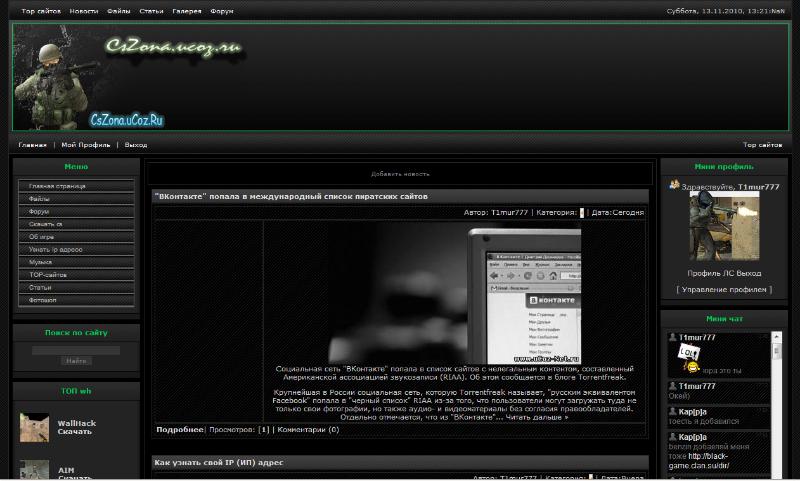Open Top сайтов in the top bar

click(x=41, y=11)
